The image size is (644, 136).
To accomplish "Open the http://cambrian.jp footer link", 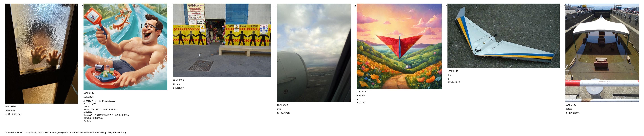I will 118,132.
